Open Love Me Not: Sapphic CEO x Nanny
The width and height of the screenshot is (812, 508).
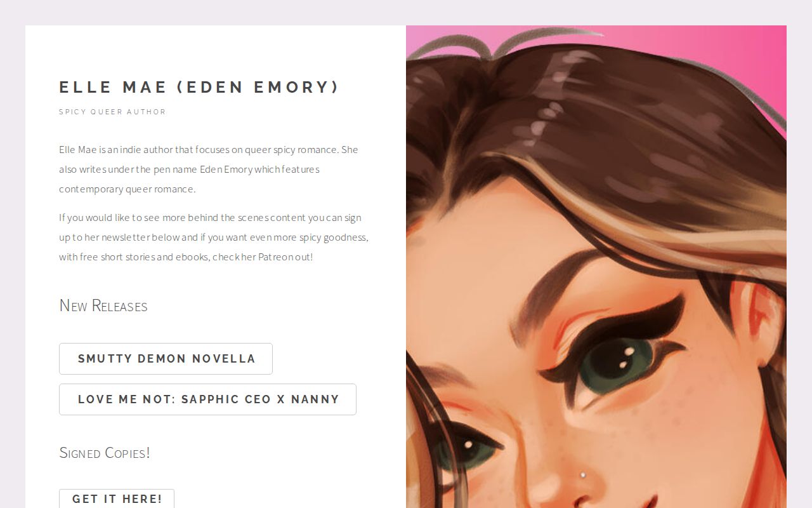pos(207,399)
